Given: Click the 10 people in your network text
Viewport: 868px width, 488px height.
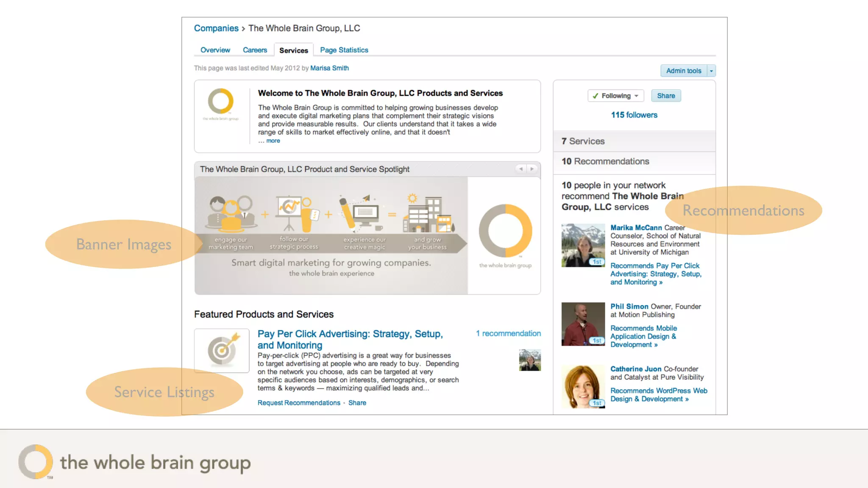Looking at the screenshot, I should pyautogui.click(x=623, y=196).
